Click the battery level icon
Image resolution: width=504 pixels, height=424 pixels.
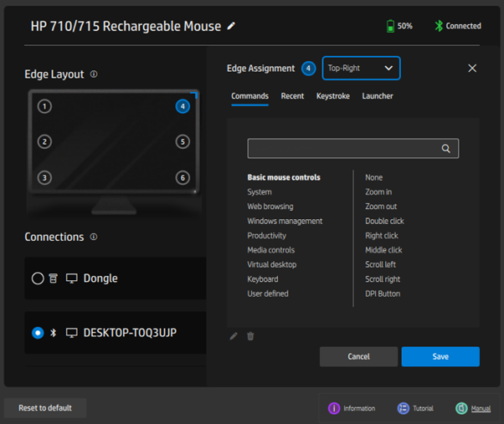click(x=390, y=26)
